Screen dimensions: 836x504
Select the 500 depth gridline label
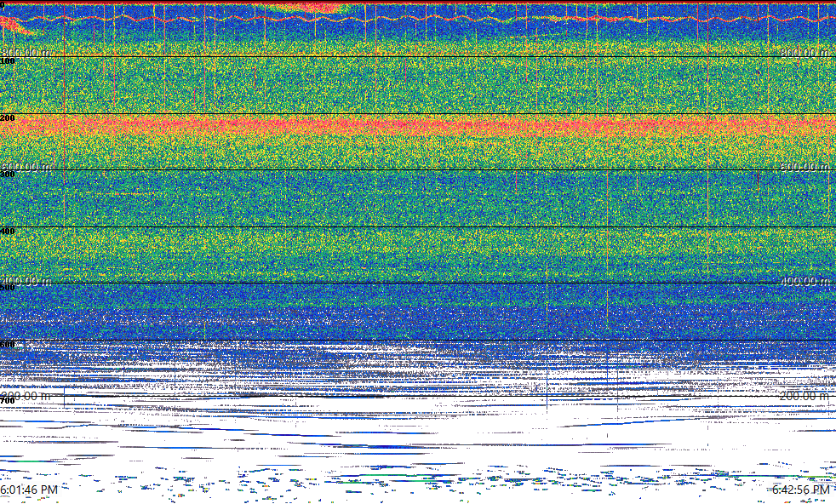point(8,288)
